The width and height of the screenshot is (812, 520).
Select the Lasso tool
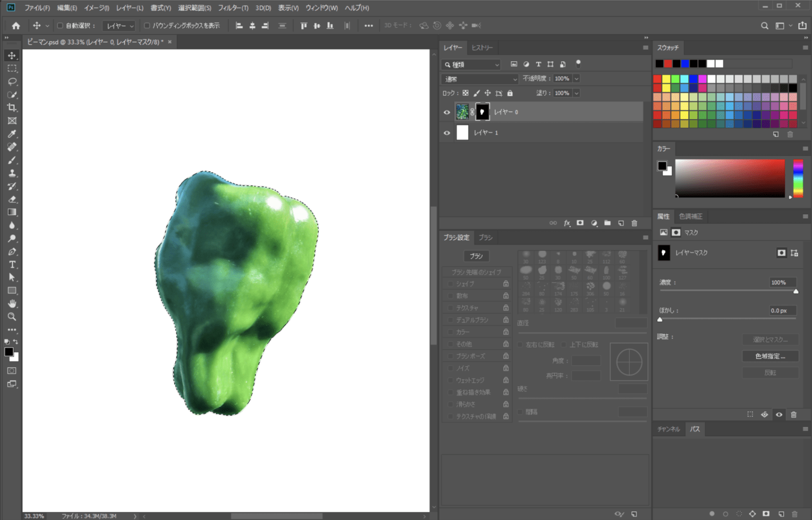12,82
